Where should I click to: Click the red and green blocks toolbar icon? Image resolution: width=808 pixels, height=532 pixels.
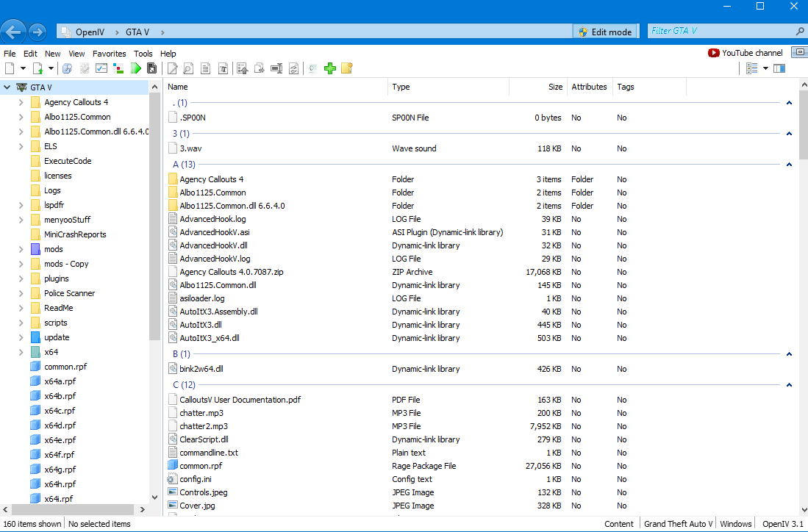[x=118, y=68]
